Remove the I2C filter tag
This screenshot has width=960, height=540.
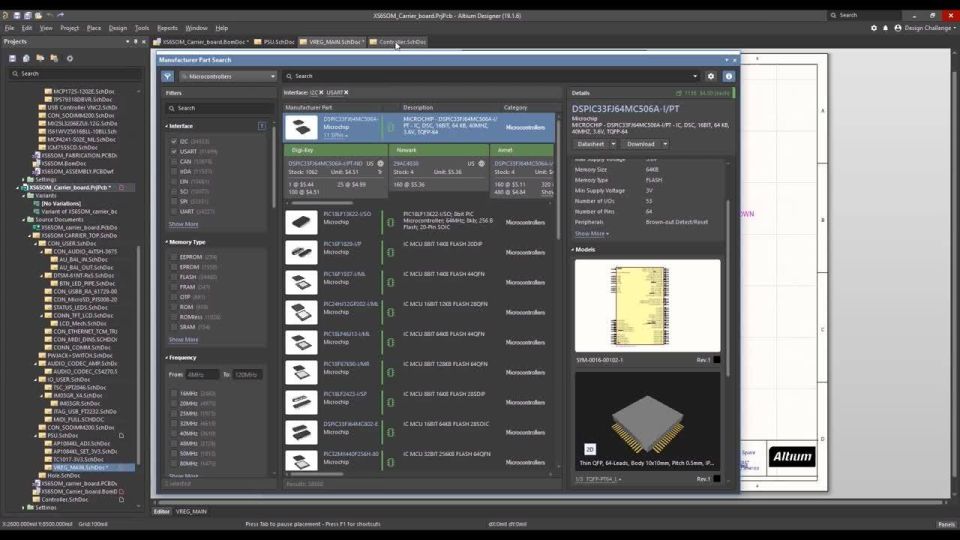(321, 92)
